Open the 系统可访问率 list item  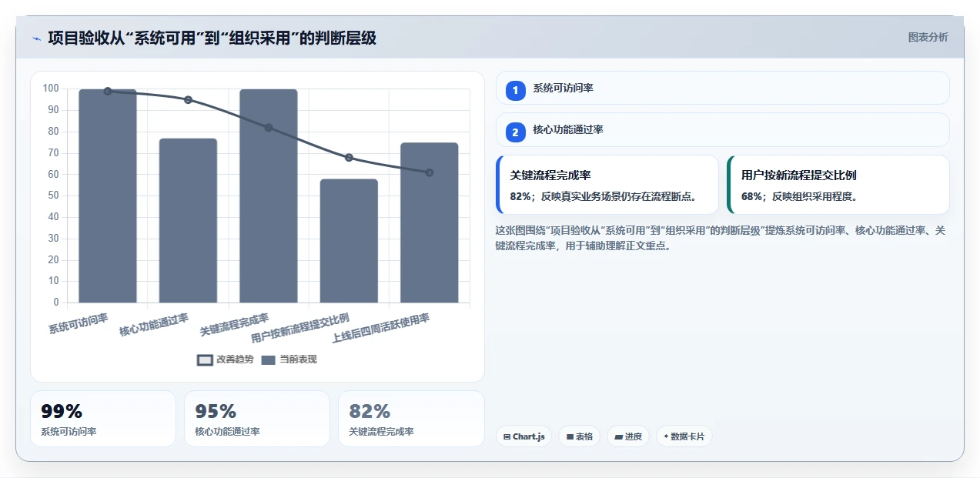coord(722,88)
